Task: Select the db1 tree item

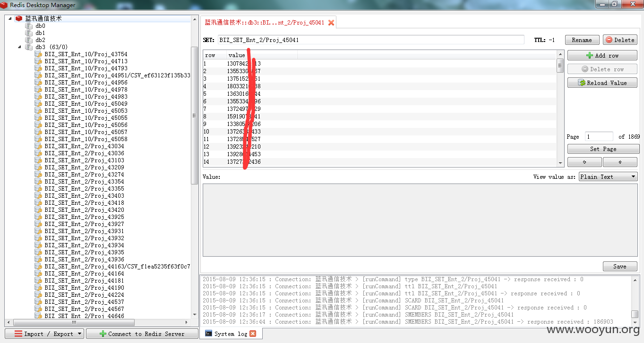Action: click(x=40, y=33)
